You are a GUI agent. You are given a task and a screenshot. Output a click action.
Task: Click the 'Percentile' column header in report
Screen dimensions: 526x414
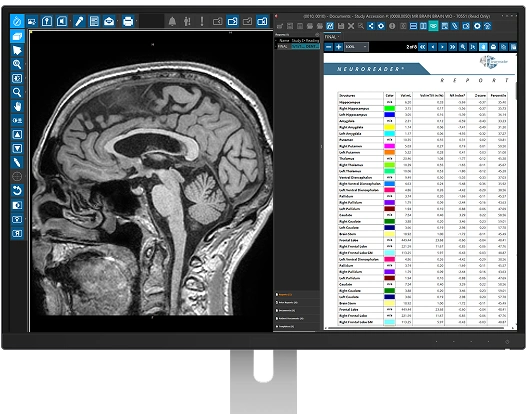click(498, 96)
